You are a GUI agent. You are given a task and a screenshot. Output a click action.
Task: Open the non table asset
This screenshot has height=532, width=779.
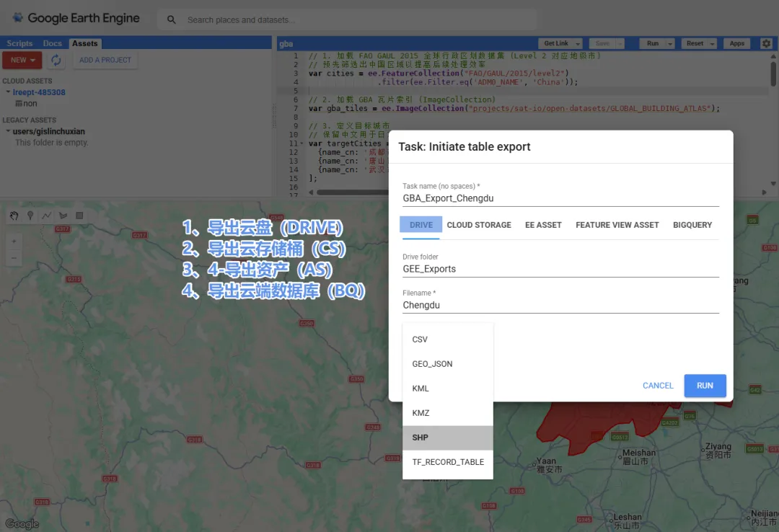click(27, 103)
